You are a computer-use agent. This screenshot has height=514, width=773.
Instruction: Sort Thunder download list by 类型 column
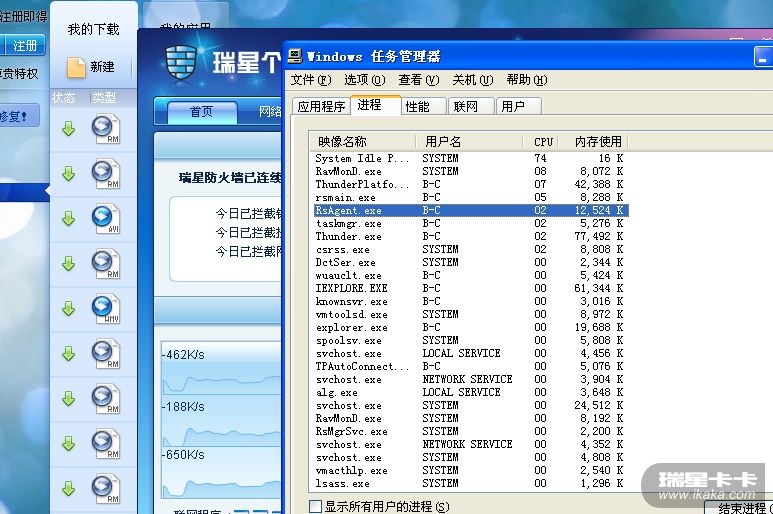pos(104,98)
